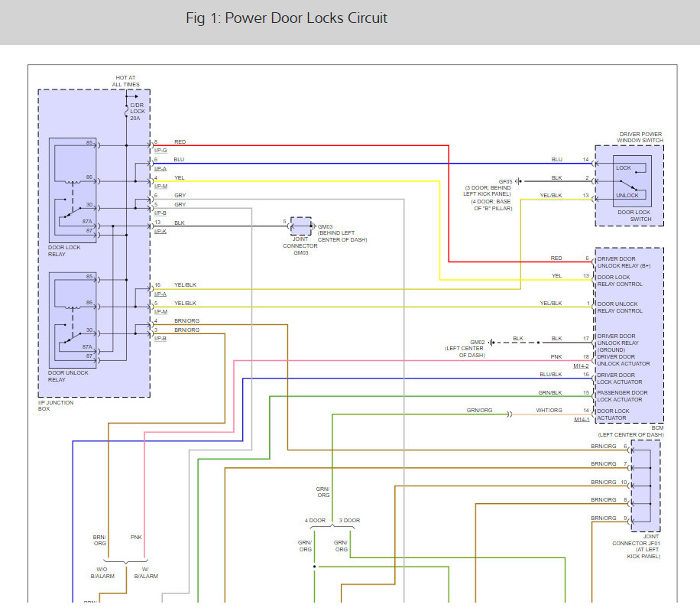700x611 pixels.
Task: Click the 'JOINT CONNECTOR GM03' label
Action: (x=300, y=246)
